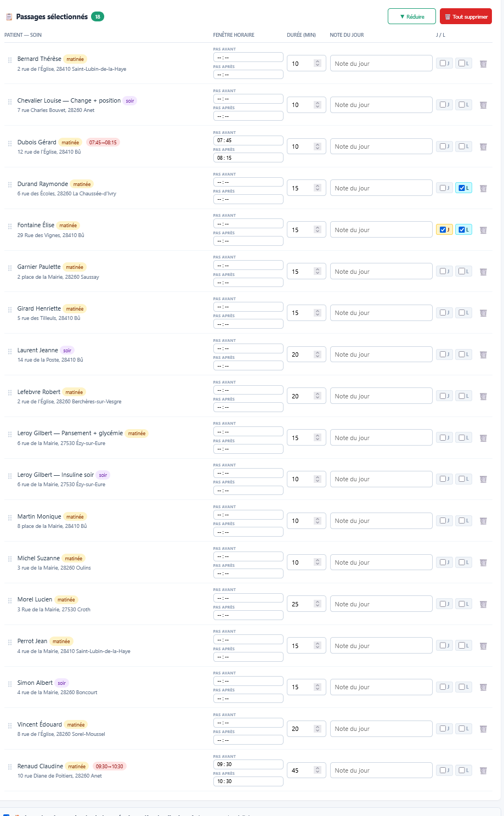
Task: Delete the Bernard Thérèse passage via trash icon
Action: click(x=483, y=64)
